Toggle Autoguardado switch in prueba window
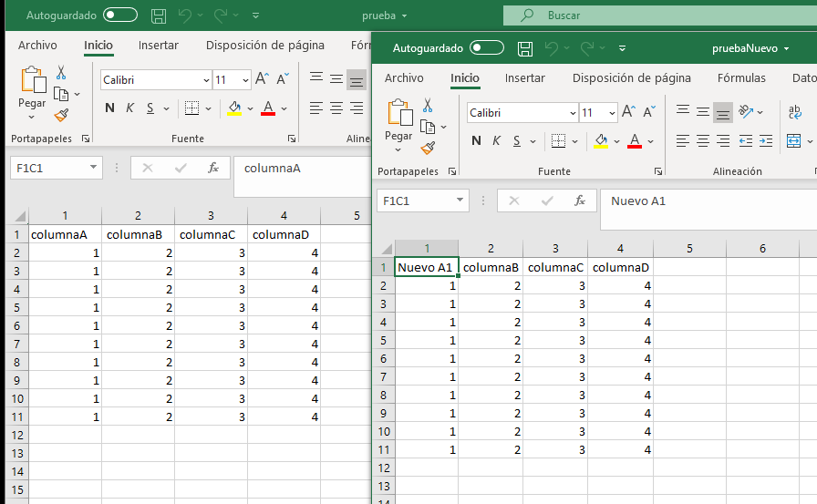 120,15
